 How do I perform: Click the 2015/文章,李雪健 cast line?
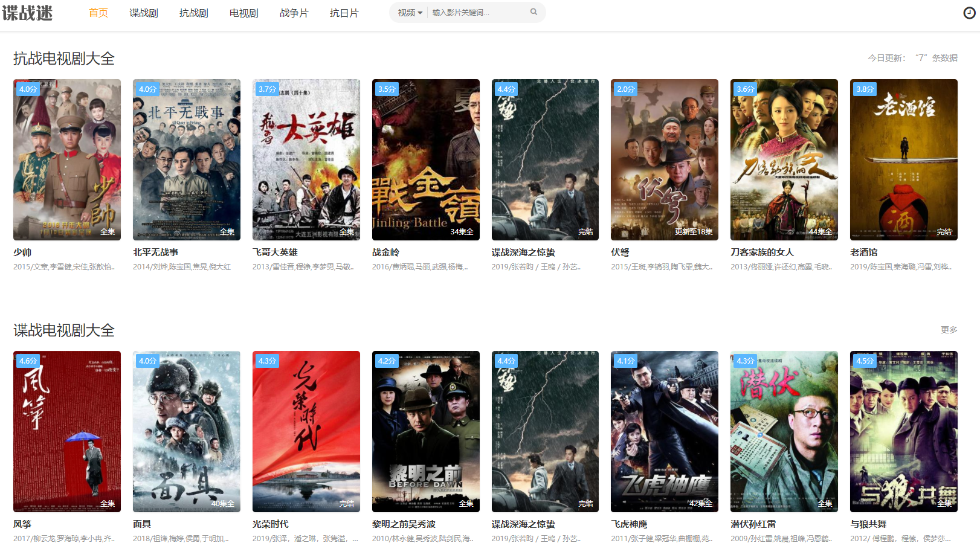(64, 266)
